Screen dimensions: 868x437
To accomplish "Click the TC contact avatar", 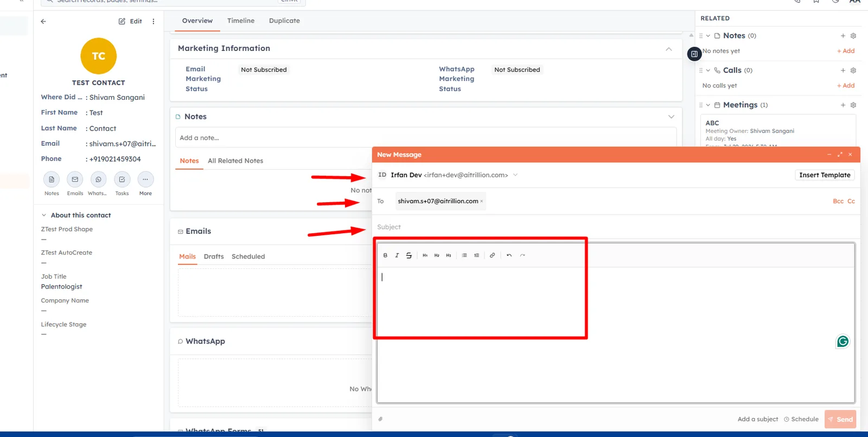I will coord(99,56).
